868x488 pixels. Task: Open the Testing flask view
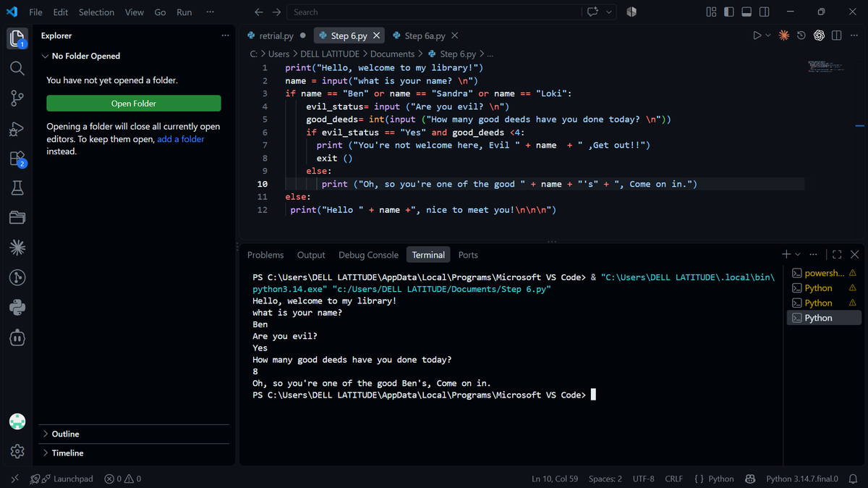tap(17, 188)
